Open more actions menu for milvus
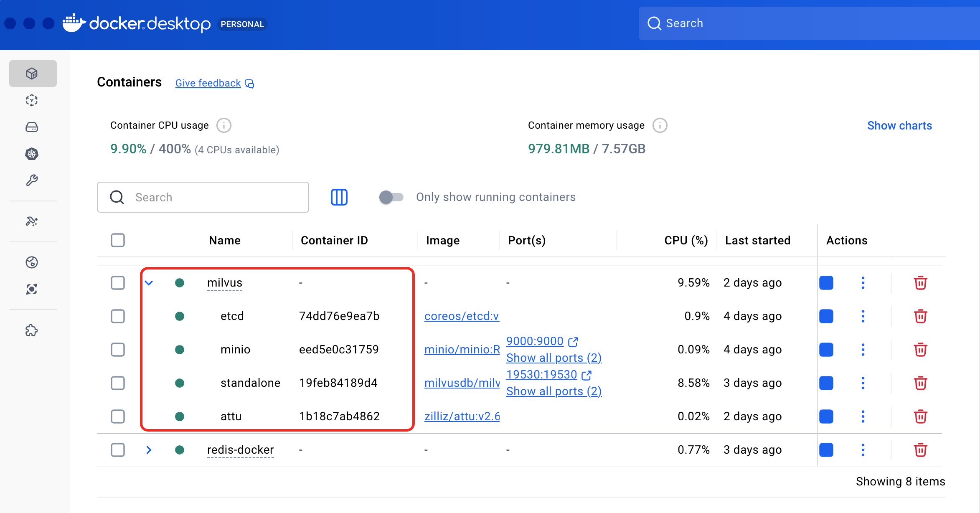This screenshot has height=513, width=980. pos(863,283)
